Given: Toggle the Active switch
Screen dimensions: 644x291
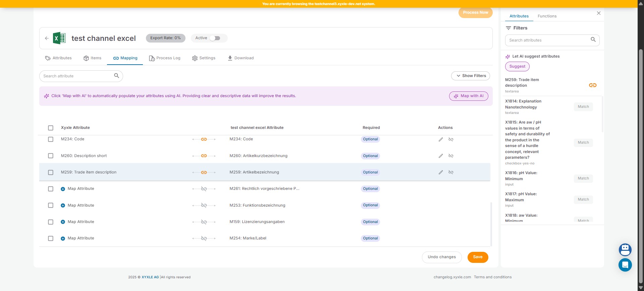Looking at the screenshot, I should coord(215,38).
